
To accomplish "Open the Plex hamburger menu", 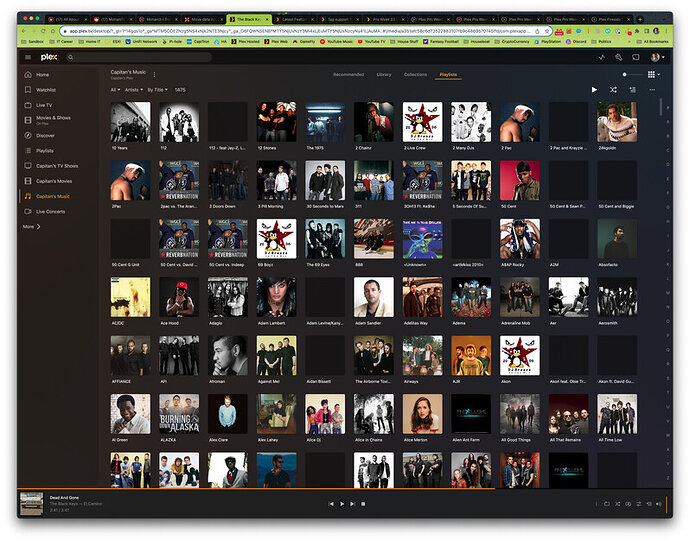I will pyautogui.click(x=28, y=57).
